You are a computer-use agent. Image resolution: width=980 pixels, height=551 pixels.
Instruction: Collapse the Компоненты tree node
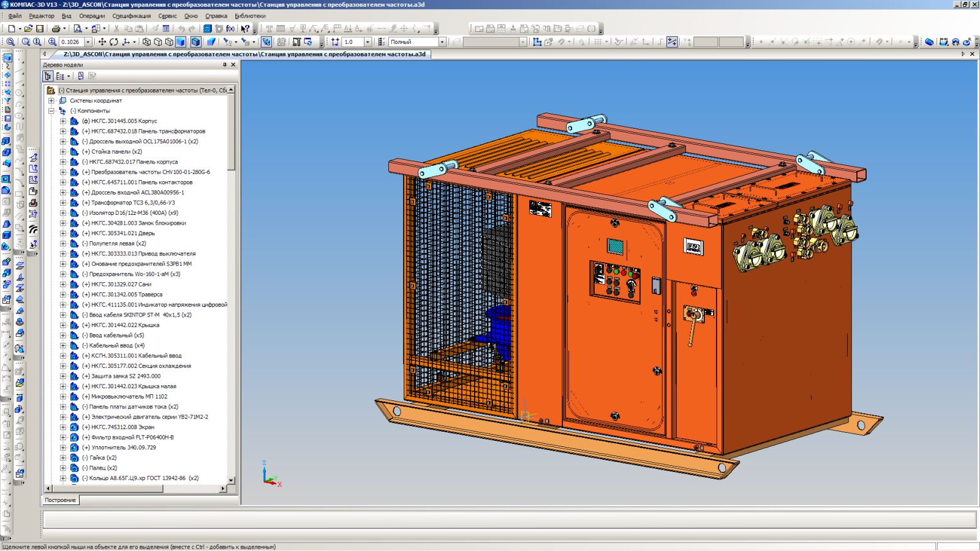[51, 111]
